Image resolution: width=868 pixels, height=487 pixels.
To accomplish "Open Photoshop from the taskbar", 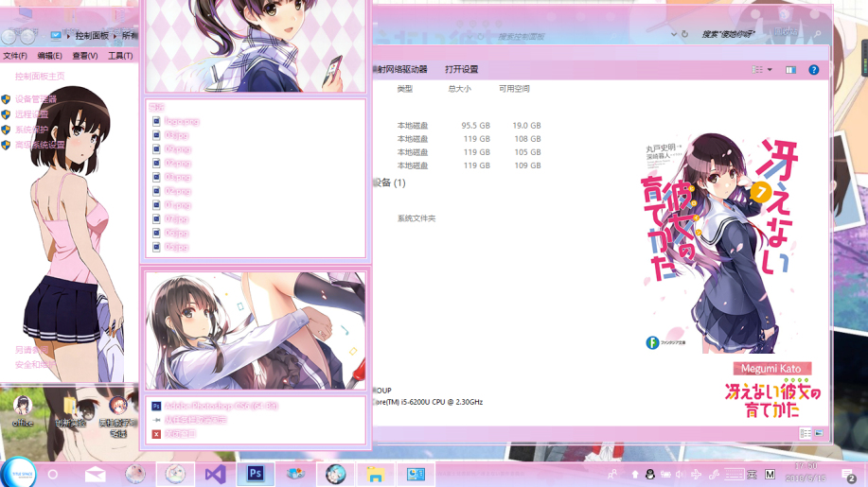I will [256, 474].
